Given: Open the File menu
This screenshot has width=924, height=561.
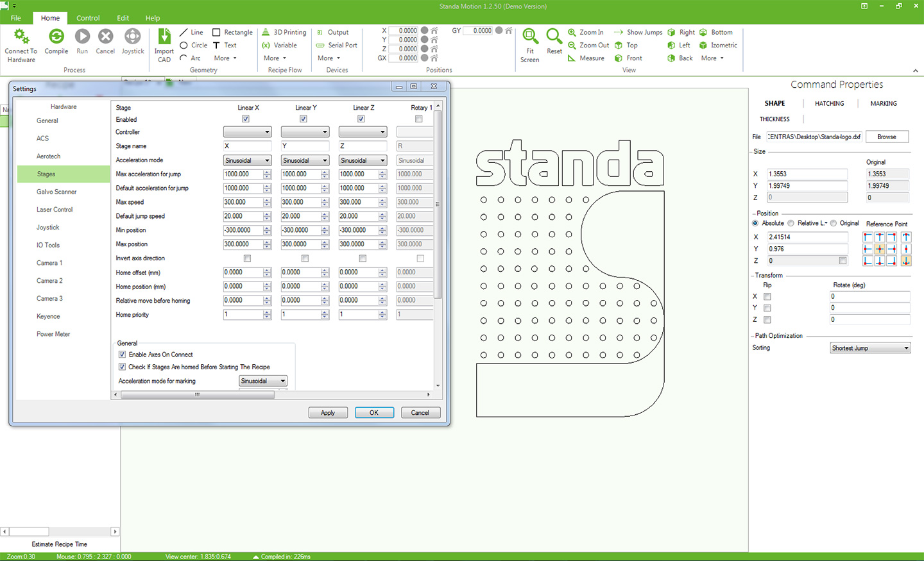Looking at the screenshot, I should coord(15,18).
